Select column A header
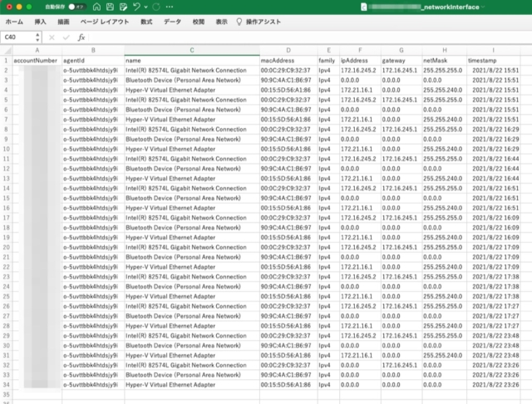Viewport: 532px width, 404px height. point(37,50)
